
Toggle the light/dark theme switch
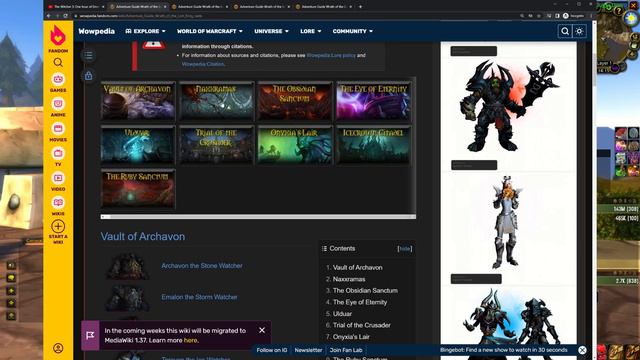pyautogui.click(x=579, y=31)
